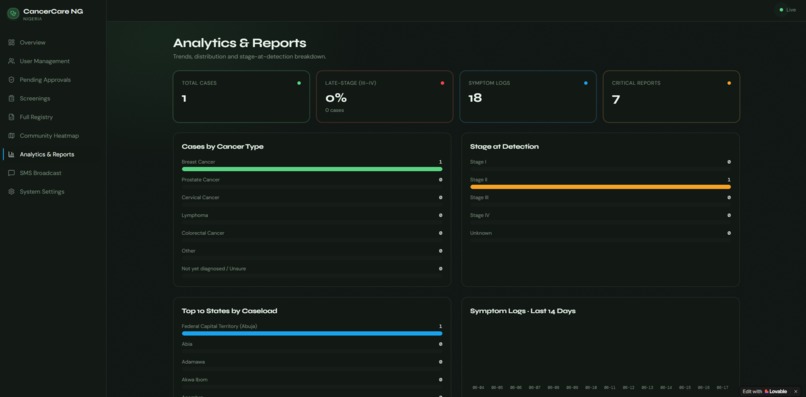This screenshot has width=806, height=397.
Task: Click the Edit with Lovable button
Action: [764, 392]
